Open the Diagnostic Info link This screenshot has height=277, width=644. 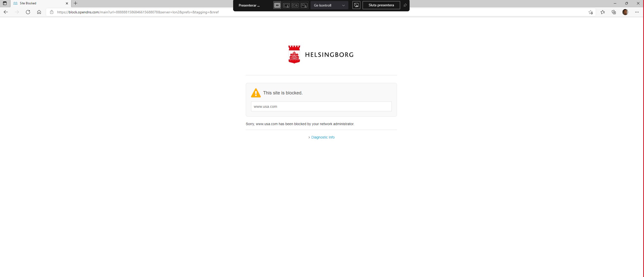[x=323, y=137]
